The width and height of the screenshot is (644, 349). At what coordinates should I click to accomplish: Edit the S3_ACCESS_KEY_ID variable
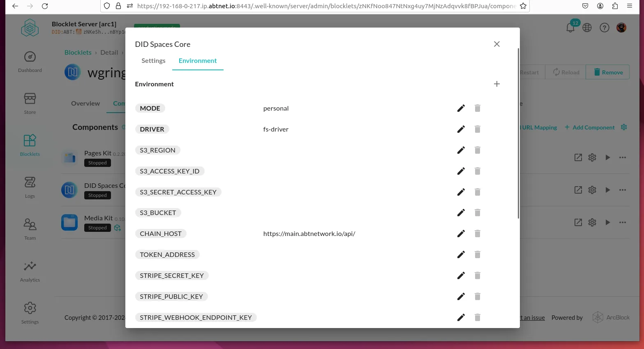click(x=461, y=171)
